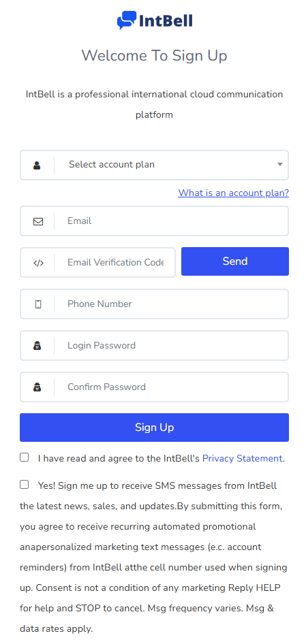Open the Select account plan dropdown

pyautogui.click(x=154, y=165)
